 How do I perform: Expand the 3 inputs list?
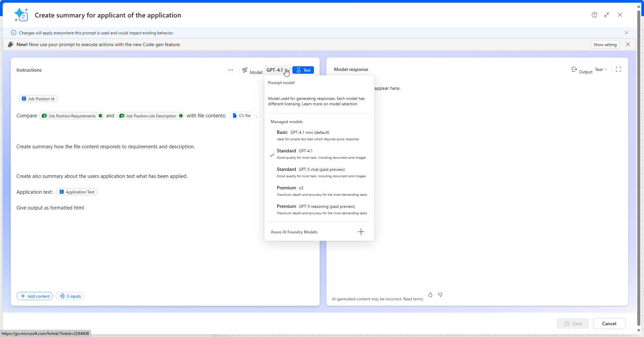tap(70, 296)
